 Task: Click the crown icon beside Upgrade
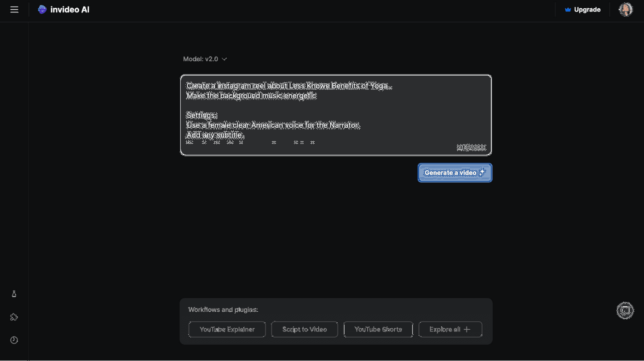click(x=568, y=10)
